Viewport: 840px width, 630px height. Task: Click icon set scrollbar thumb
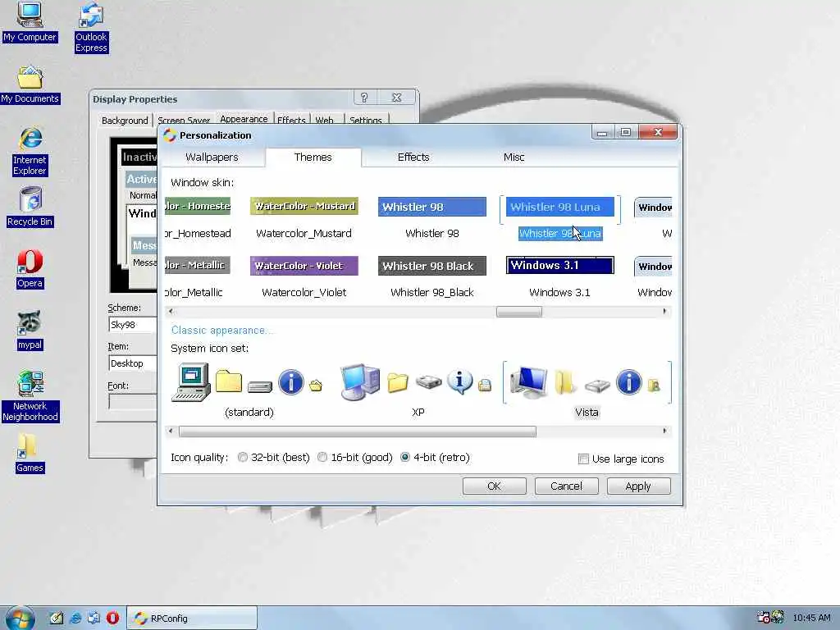point(358,431)
